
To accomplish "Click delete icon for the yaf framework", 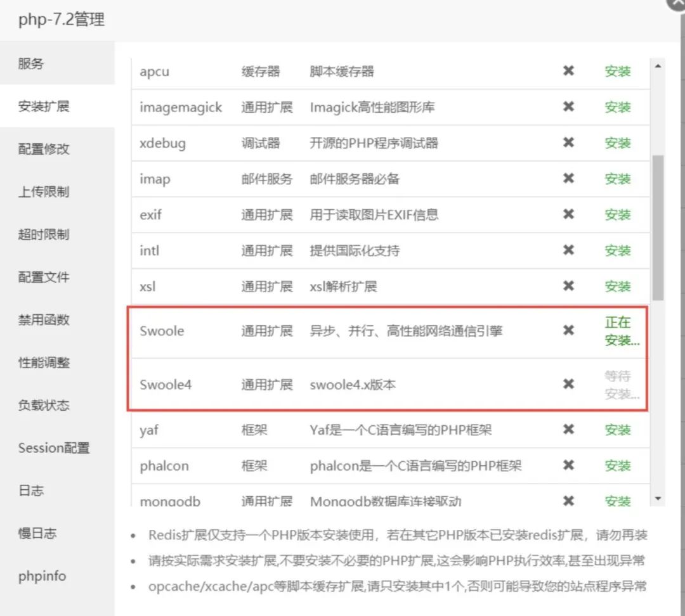I will 568,430.
